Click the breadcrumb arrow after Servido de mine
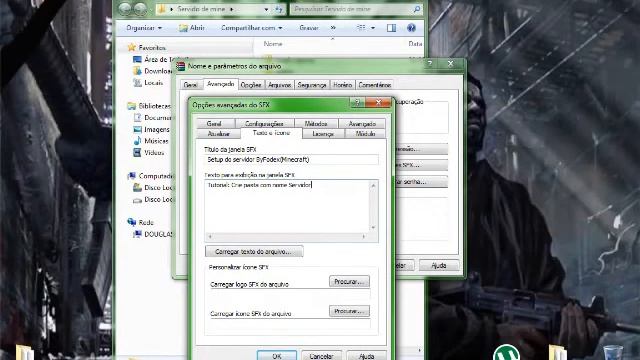This screenshot has height=360, width=640. tap(231, 9)
